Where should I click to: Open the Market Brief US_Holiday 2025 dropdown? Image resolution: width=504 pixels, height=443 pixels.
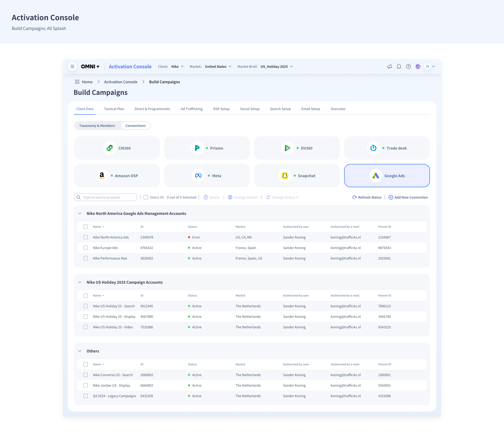pyautogui.click(x=277, y=67)
